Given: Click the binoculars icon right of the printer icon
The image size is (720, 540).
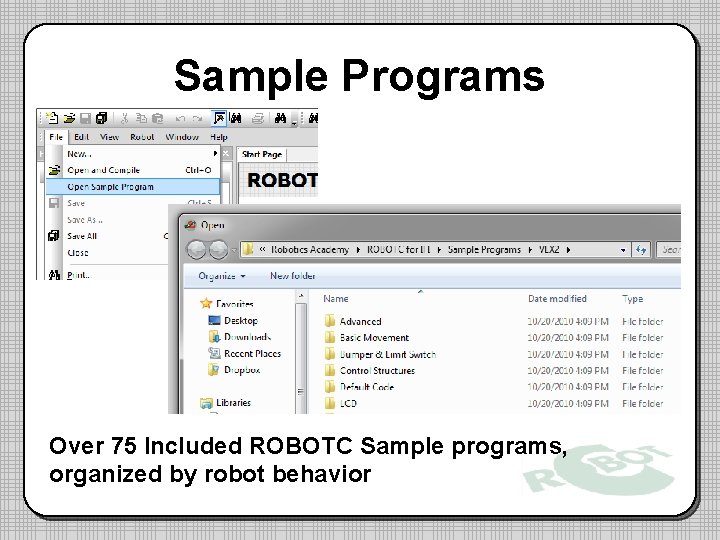Looking at the screenshot, I should point(280,118).
